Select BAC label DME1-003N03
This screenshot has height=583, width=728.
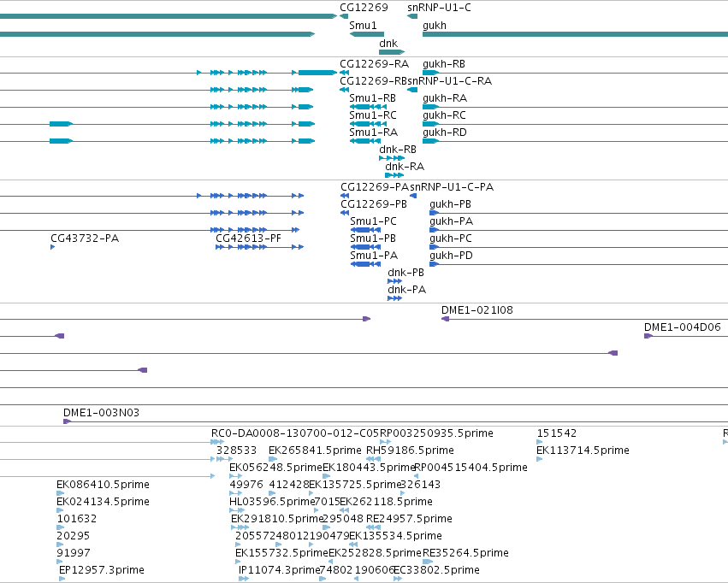[101, 413]
